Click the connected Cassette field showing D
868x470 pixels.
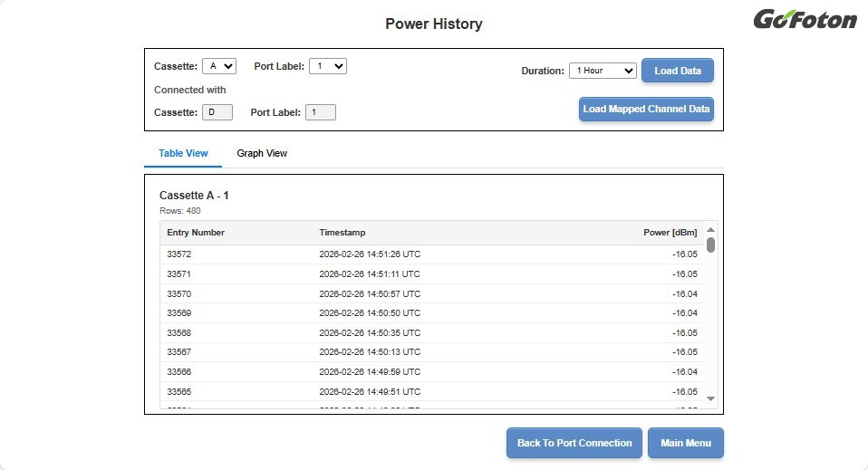click(217, 112)
